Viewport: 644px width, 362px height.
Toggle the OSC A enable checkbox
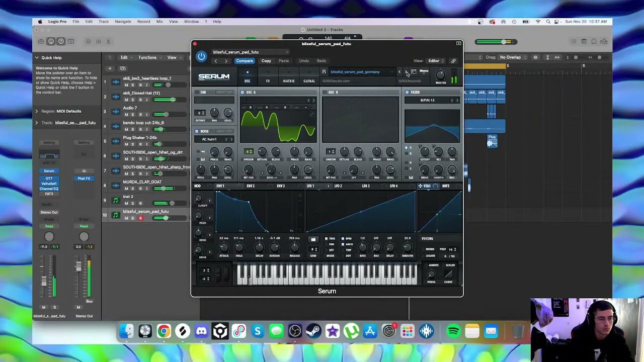click(x=242, y=93)
